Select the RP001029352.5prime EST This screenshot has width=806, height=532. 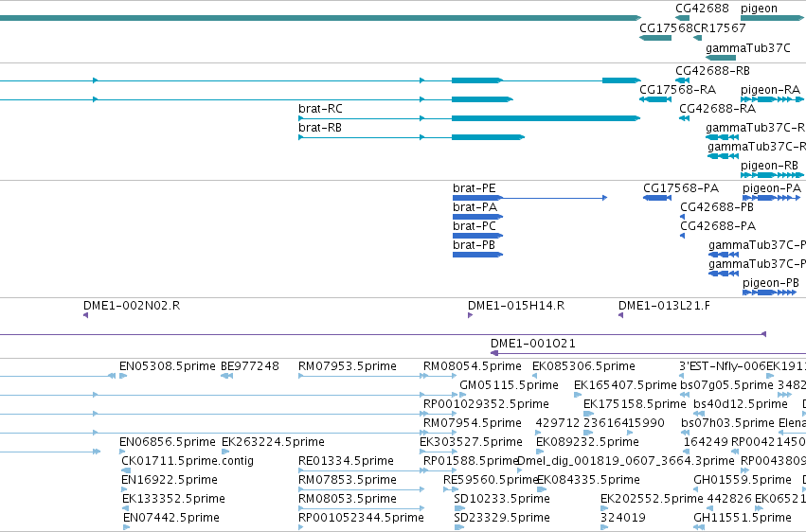[439, 415]
